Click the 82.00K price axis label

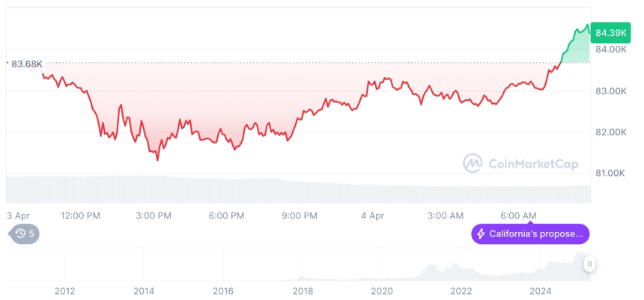click(x=610, y=132)
